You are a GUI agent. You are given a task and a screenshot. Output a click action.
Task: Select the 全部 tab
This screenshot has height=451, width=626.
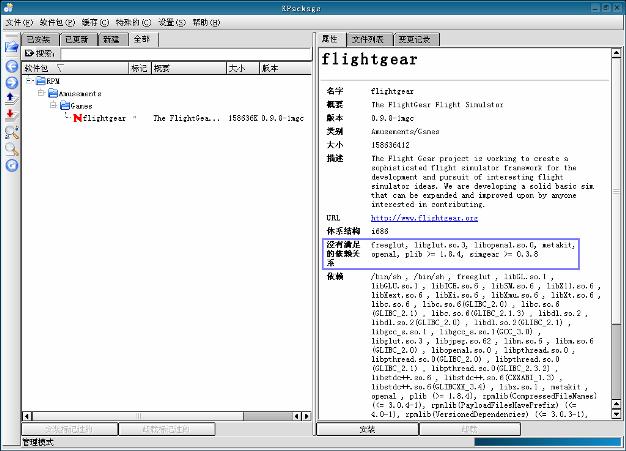tap(143, 39)
